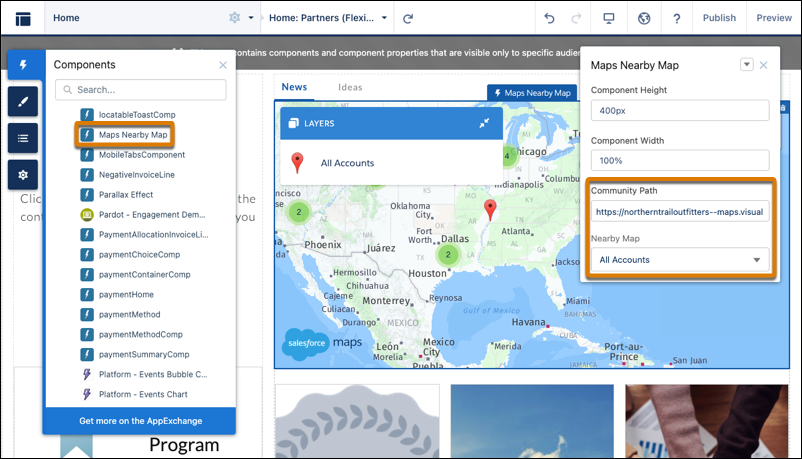Click Get more on the AppExchange

coord(141,421)
